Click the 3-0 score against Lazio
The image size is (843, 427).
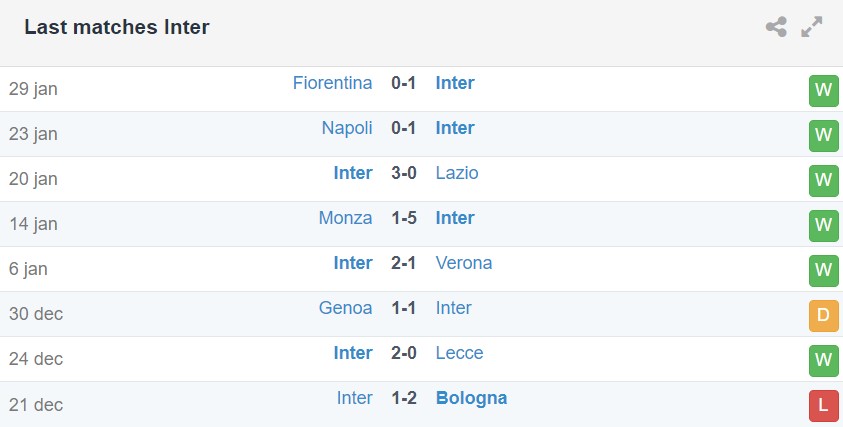[x=404, y=173]
